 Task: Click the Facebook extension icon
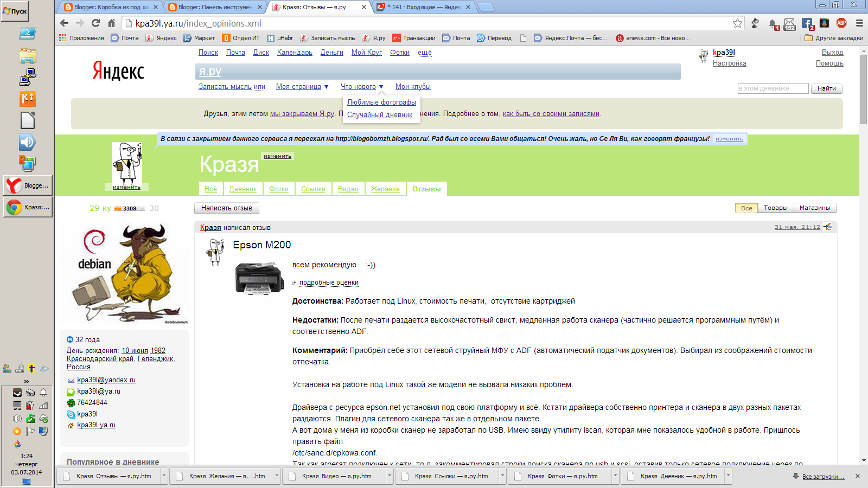(x=807, y=23)
